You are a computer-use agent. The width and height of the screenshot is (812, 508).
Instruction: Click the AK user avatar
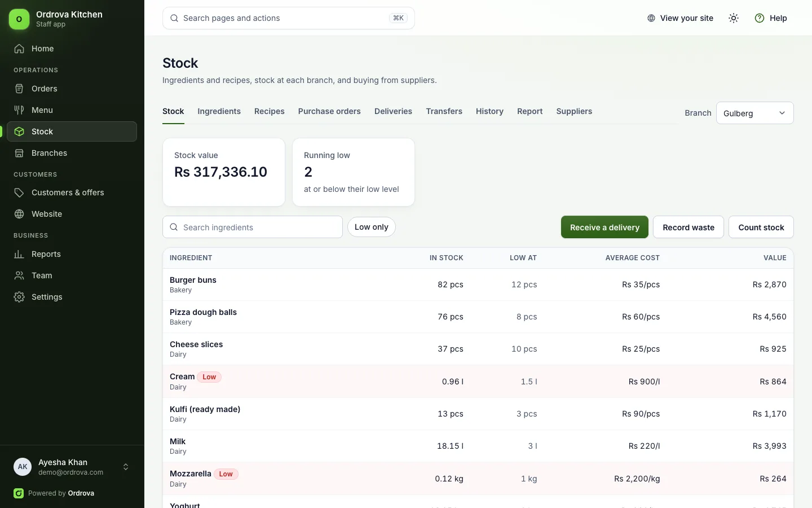(x=23, y=467)
